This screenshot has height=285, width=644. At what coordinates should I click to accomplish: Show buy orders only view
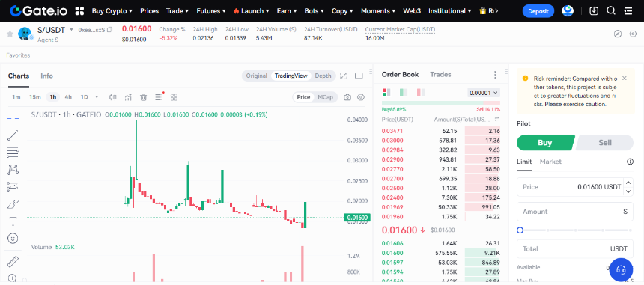[x=404, y=93]
